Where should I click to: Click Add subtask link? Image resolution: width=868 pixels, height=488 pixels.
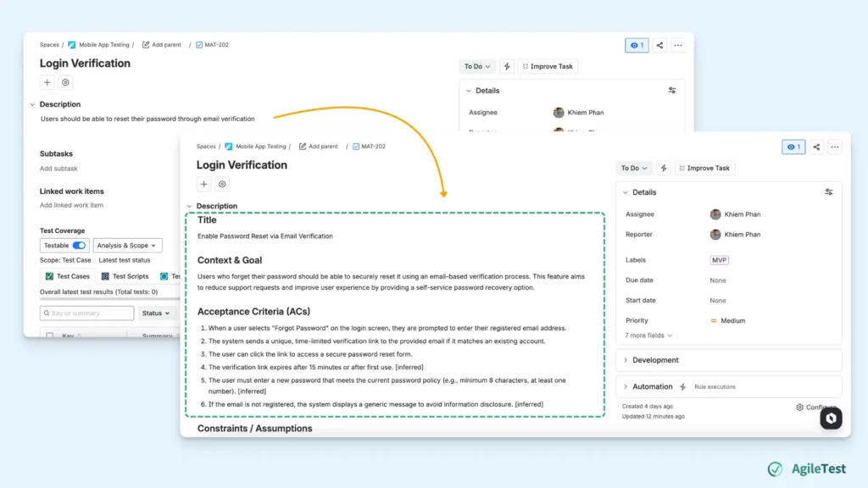click(58, 169)
